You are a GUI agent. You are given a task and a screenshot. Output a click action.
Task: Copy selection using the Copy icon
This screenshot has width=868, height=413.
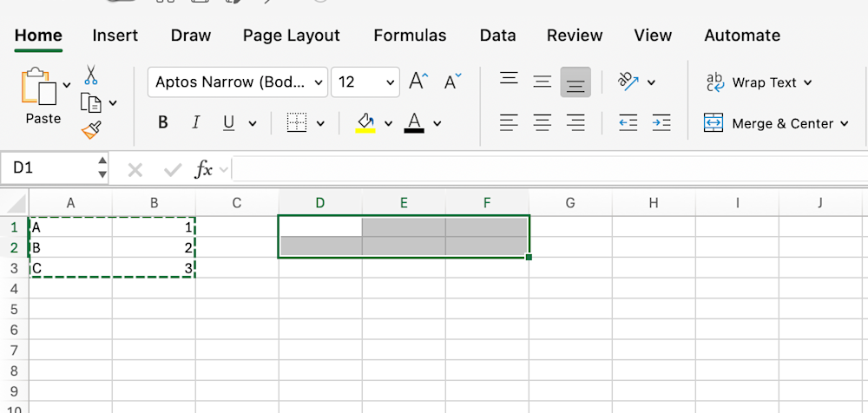(x=91, y=103)
